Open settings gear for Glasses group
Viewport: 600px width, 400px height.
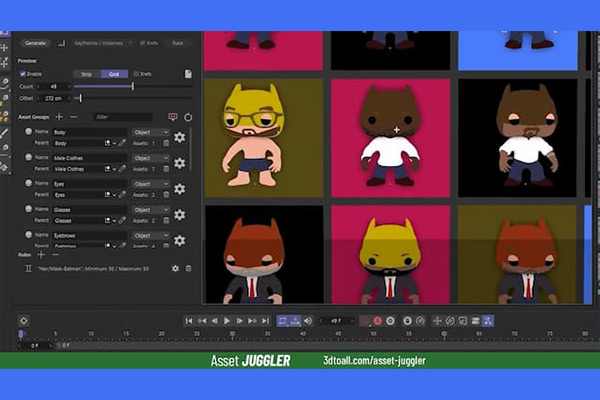pyautogui.click(x=179, y=215)
